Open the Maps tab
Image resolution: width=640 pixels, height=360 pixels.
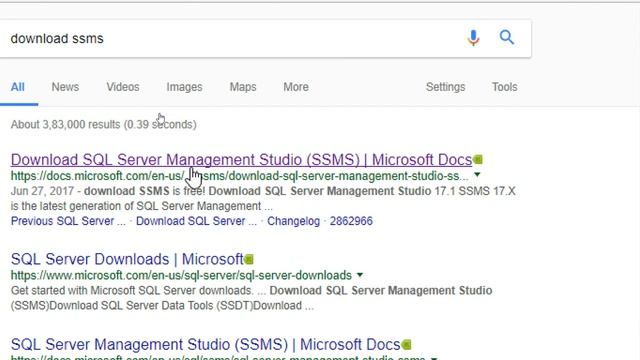click(x=243, y=87)
